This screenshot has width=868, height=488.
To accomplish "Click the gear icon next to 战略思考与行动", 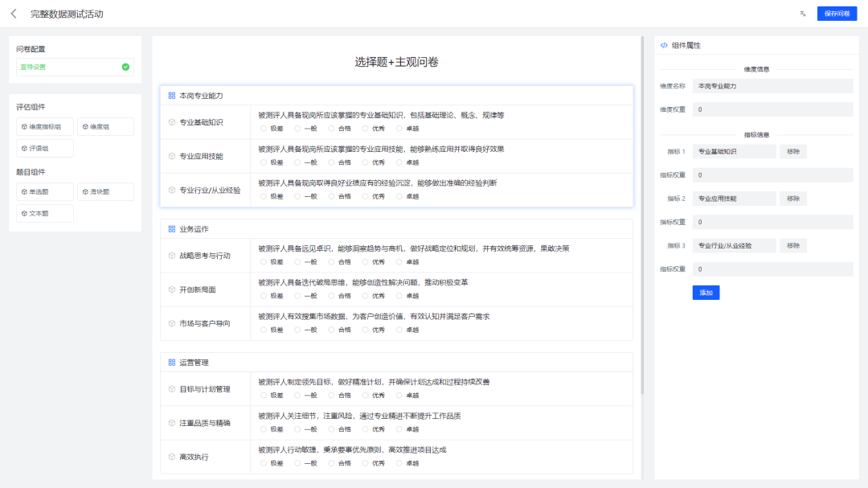I will 170,254.
